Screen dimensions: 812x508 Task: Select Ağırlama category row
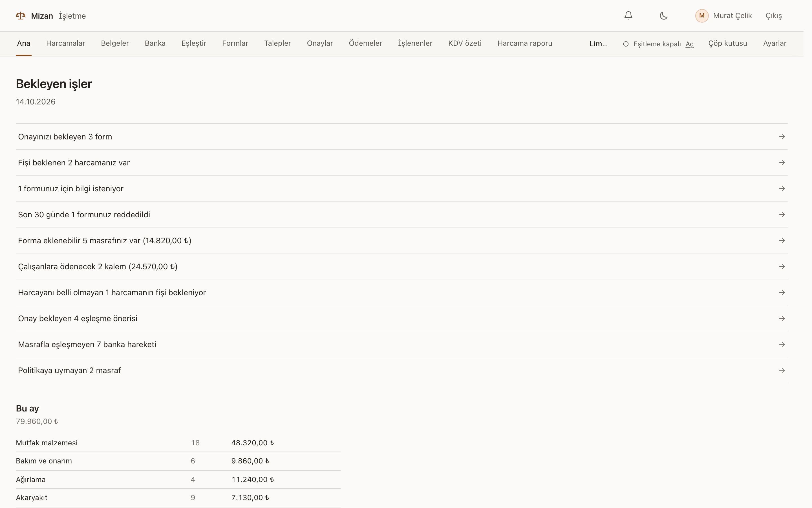(x=178, y=479)
